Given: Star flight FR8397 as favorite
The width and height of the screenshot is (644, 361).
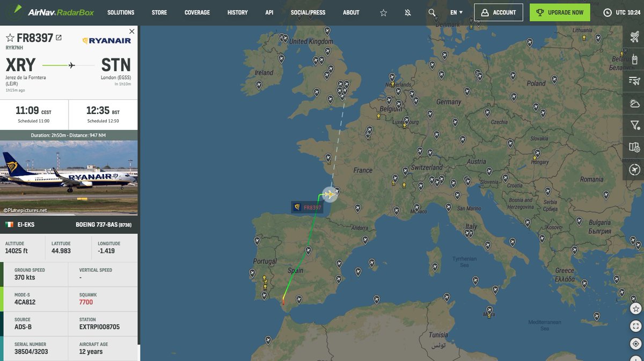Looking at the screenshot, I should coord(10,38).
